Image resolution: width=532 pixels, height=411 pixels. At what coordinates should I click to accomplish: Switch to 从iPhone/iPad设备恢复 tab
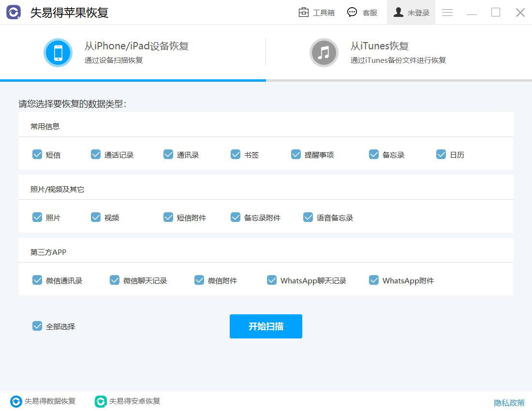pyautogui.click(x=133, y=53)
